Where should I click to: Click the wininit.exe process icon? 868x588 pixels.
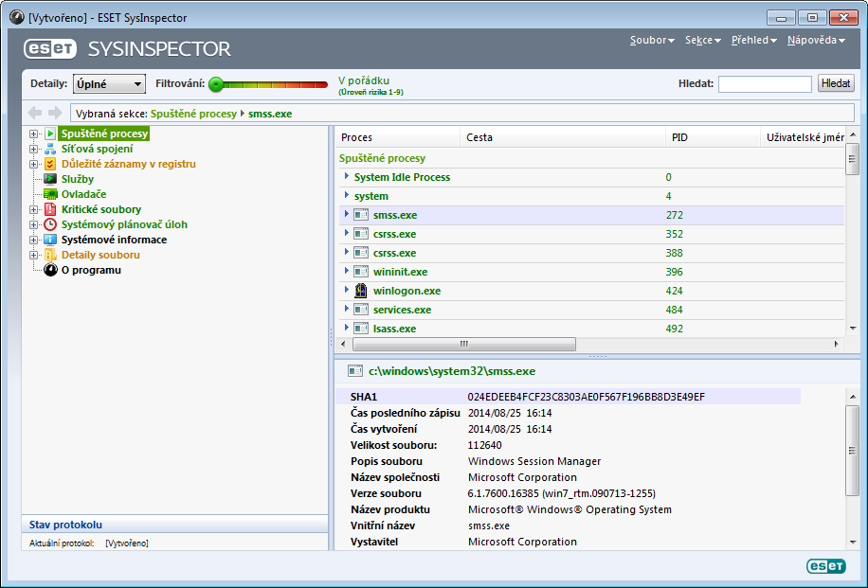(361, 272)
